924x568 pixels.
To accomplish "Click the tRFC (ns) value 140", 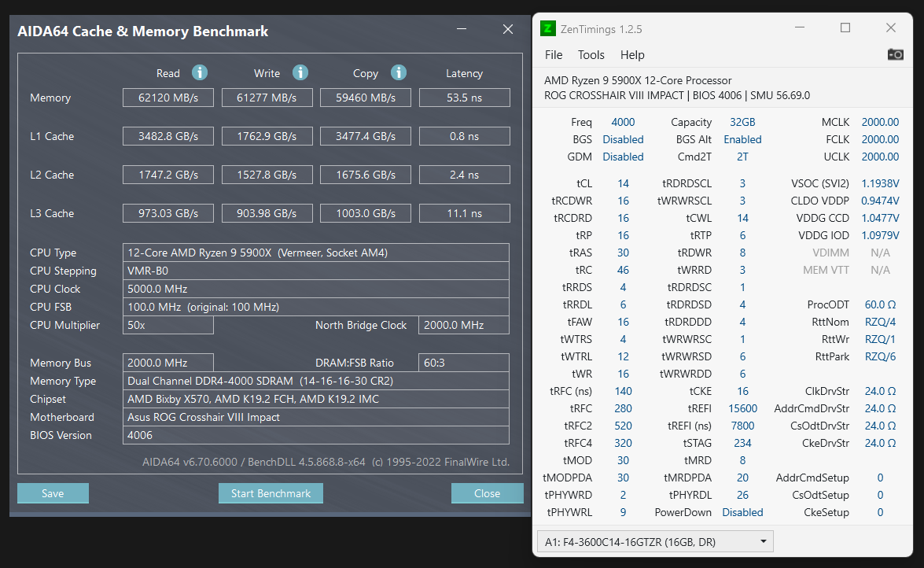I will [623, 391].
